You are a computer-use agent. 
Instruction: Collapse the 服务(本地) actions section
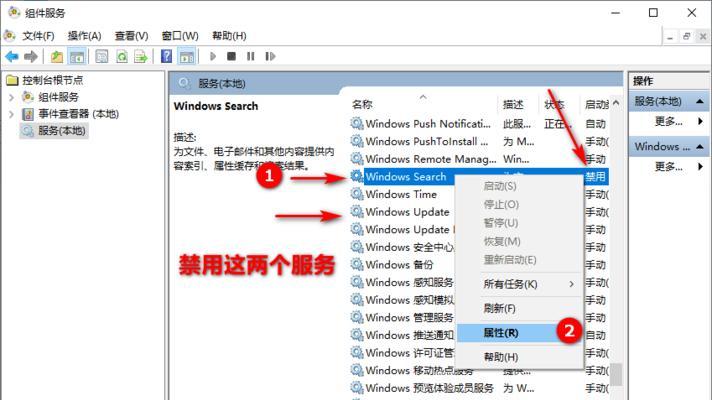point(700,102)
